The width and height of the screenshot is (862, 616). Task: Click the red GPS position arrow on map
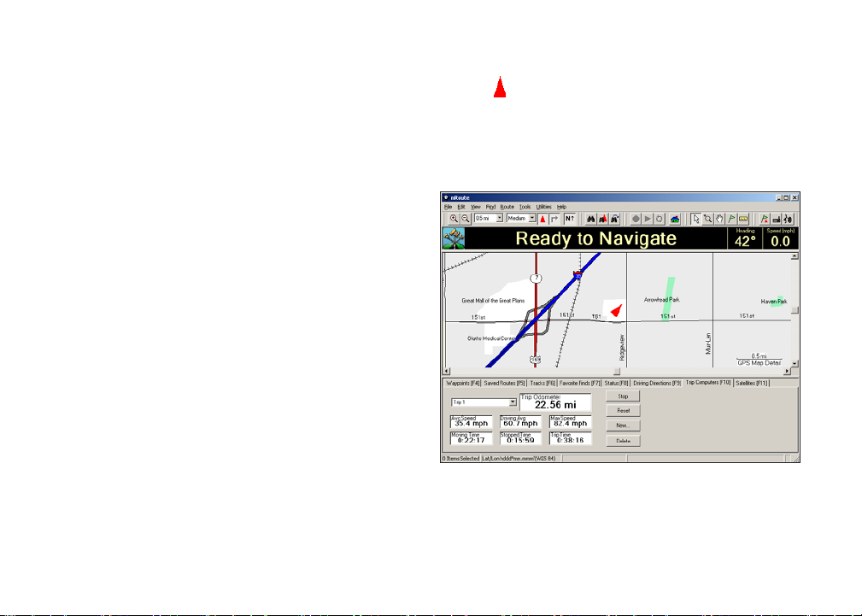(x=616, y=311)
